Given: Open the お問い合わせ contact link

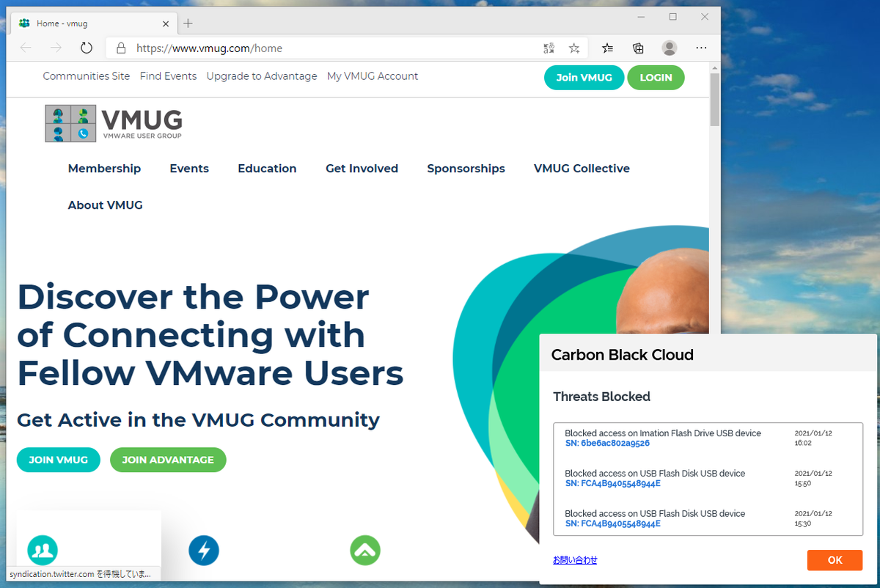Looking at the screenshot, I should pyautogui.click(x=575, y=560).
